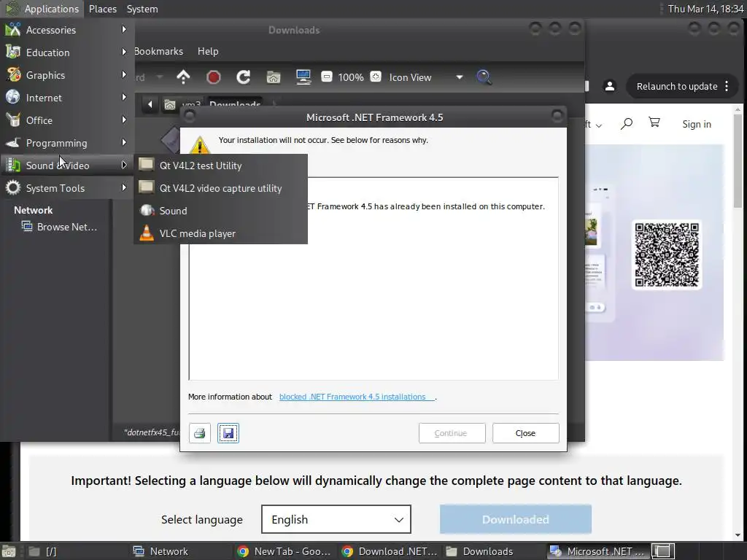747x560 pixels.
Task: Open the Sound settings entry
Action: click(x=220, y=211)
